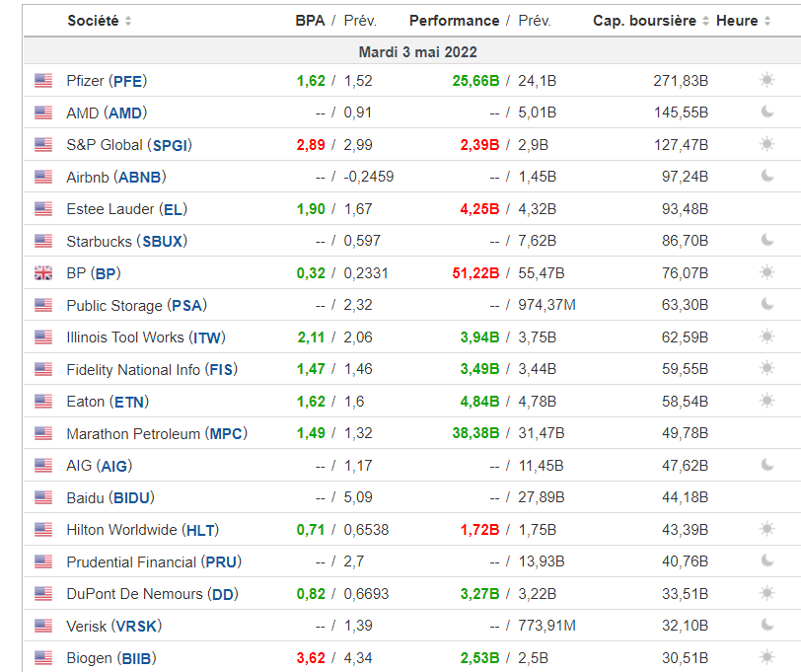Click DuPont's EPS value 0,82
Viewport: 801px width, 672px height.
click(311, 594)
